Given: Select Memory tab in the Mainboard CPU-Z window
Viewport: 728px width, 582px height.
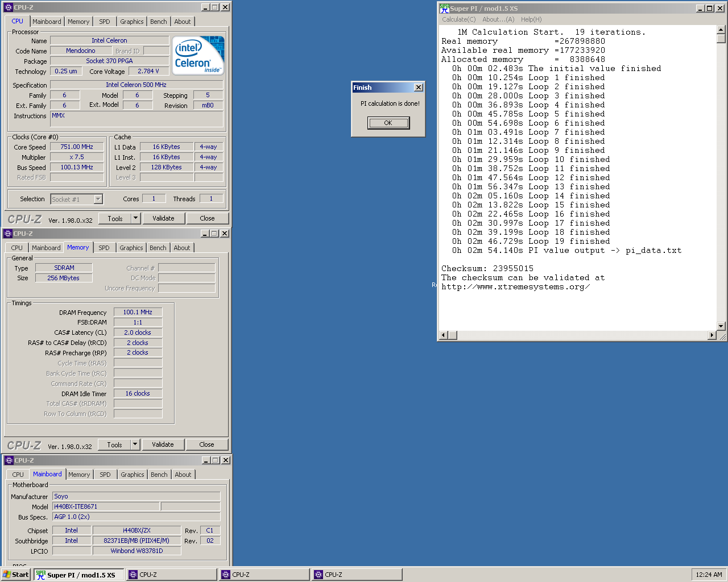Looking at the screenshot, I should tap(79, 475).
